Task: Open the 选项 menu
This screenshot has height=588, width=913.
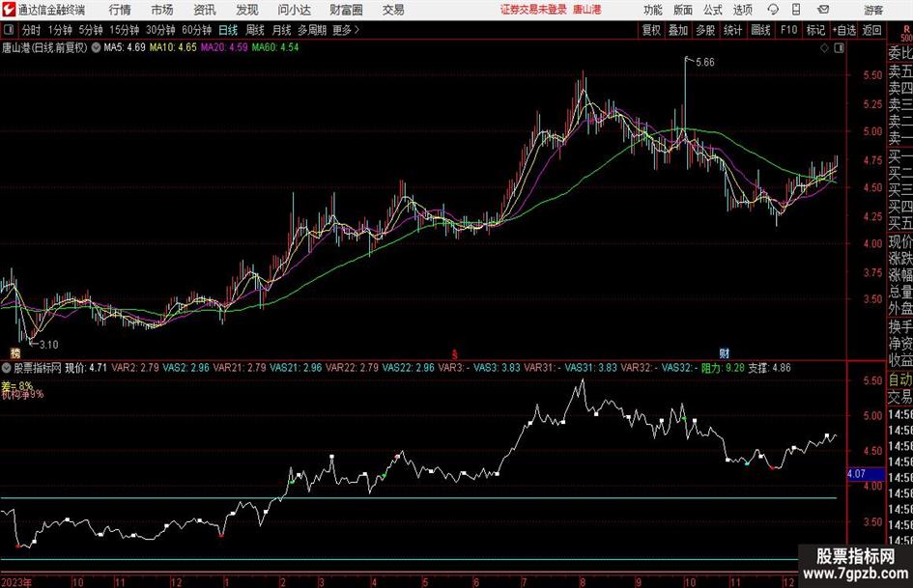Action: tap(742, 10)
